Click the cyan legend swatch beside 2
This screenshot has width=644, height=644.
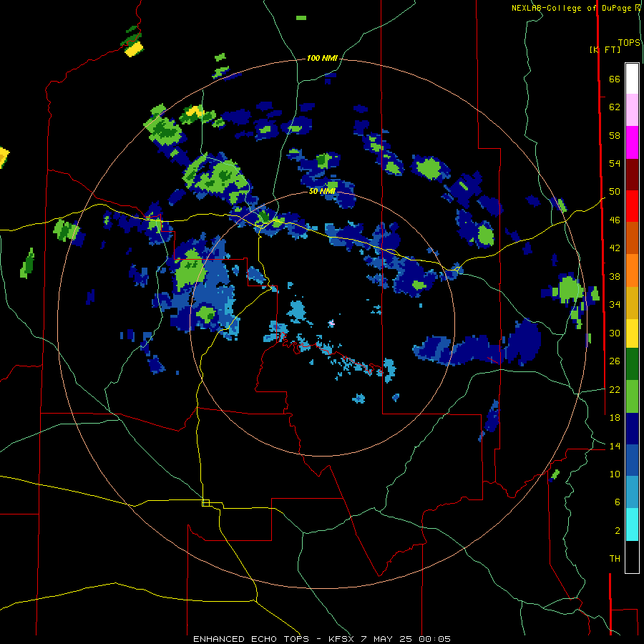coord(632,525)
